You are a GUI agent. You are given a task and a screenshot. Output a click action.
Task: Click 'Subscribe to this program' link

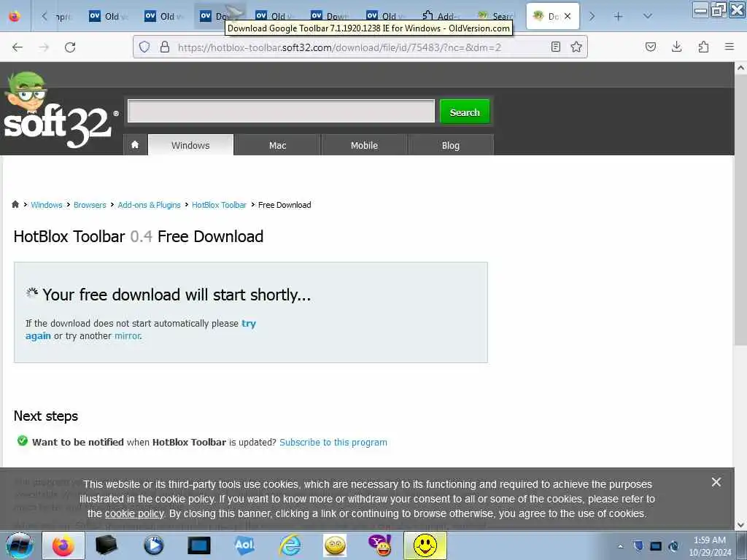[333, 442]
